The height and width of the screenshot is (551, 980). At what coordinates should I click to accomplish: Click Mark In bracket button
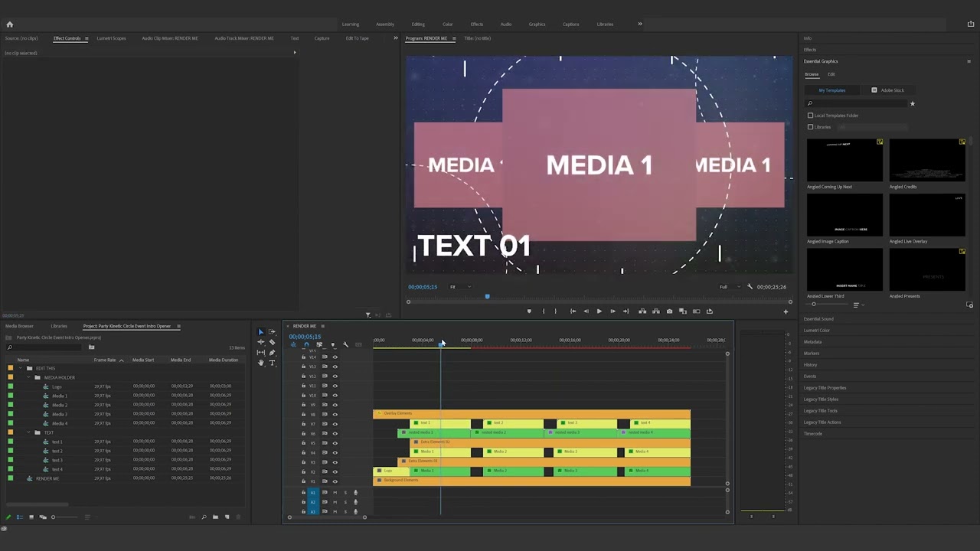(x=543, y=311)
